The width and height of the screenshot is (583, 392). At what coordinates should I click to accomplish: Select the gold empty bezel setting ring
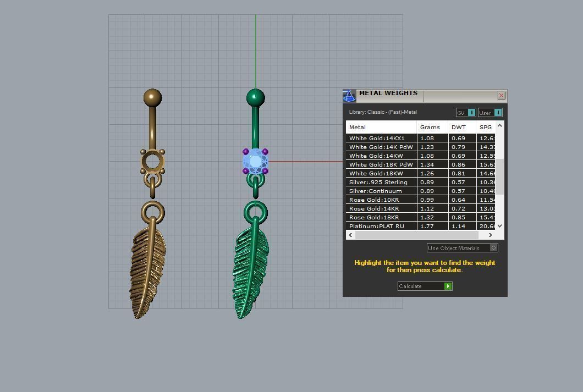pos(153,162)
